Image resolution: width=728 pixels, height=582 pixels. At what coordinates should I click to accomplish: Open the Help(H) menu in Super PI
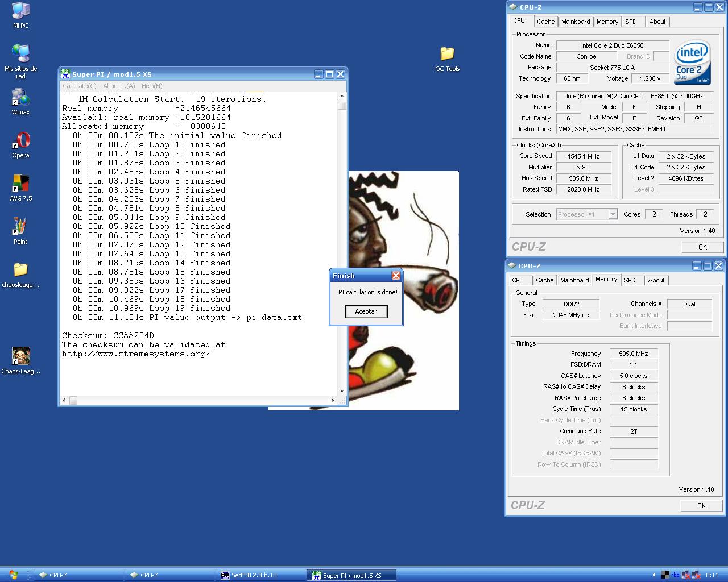tap(152, 86)
